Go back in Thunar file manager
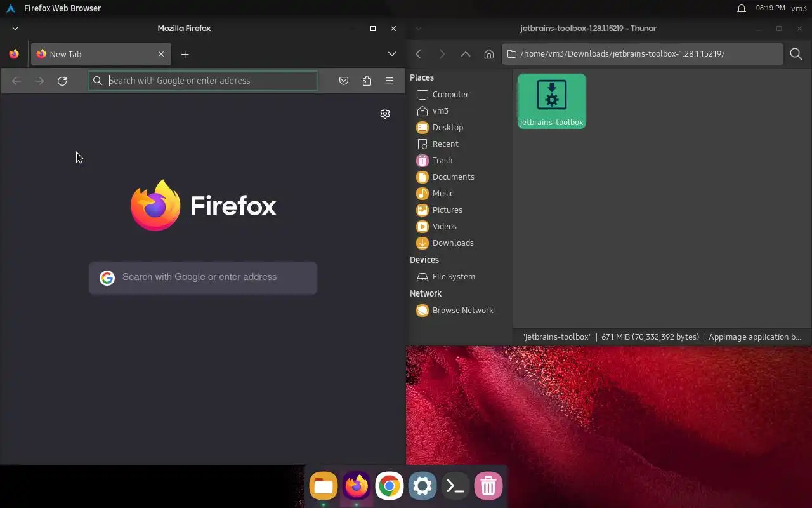This screenshot has width=812, height=508. pos(419,54)
